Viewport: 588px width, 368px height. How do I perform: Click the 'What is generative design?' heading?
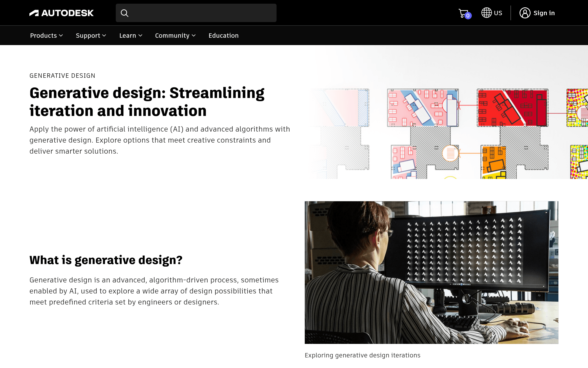106,260
